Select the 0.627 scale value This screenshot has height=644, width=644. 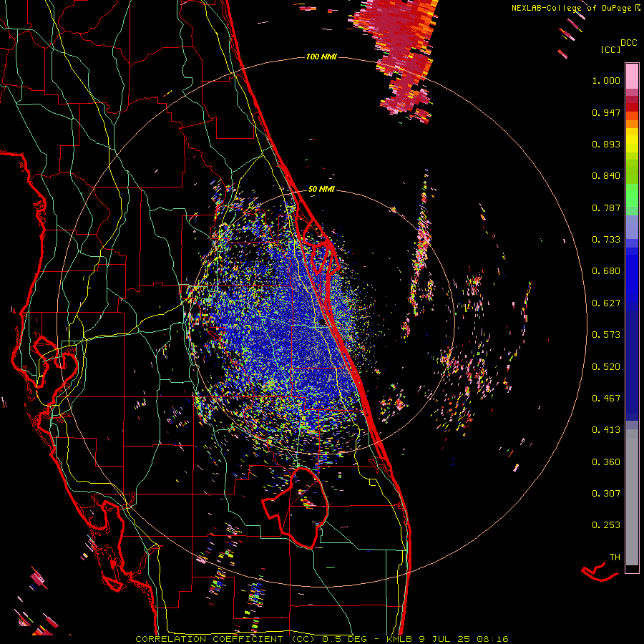tap(606, 303)
